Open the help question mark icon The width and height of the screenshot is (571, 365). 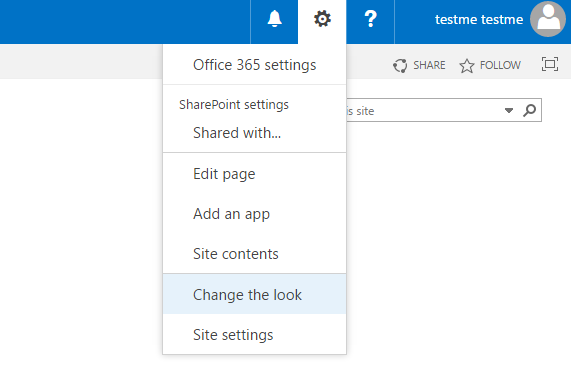370,19
